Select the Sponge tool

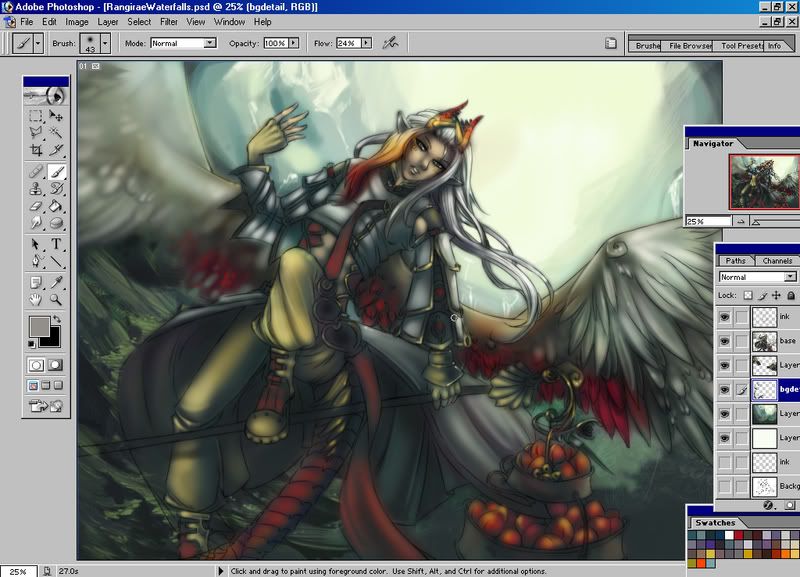pos(56,222)
